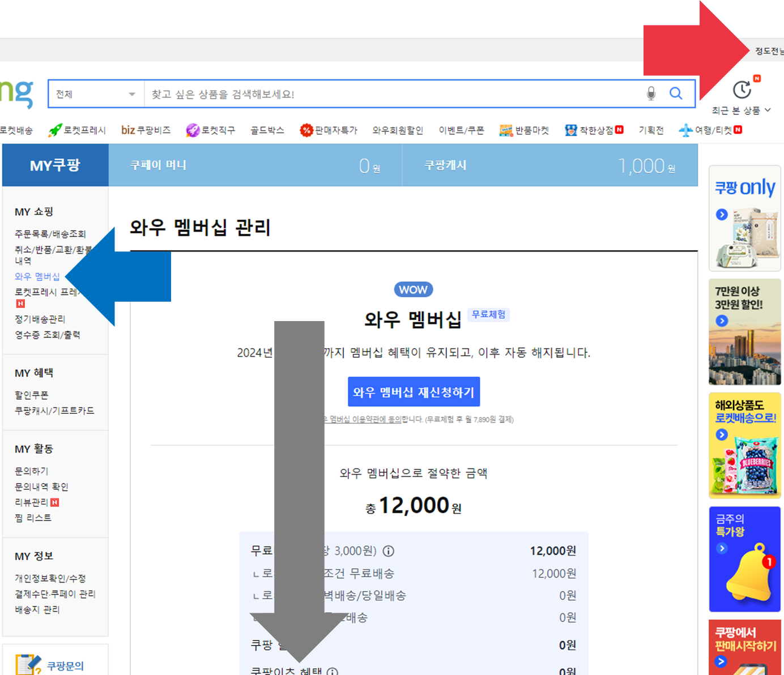Click the magnifying glass search icon
This screenshot has height=675, width=784.
(x=676, y=93)
